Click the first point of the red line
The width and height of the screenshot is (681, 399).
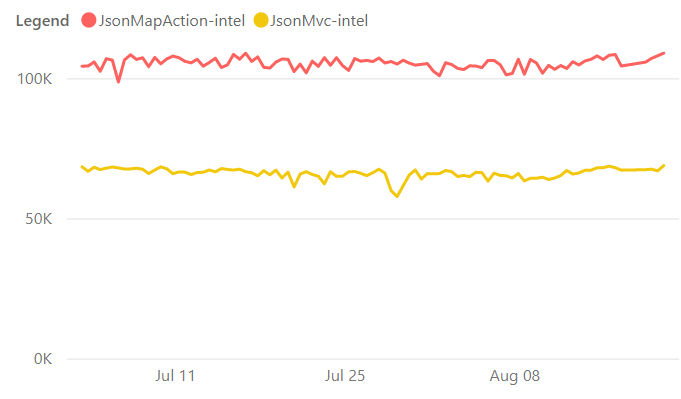point(82,66)
